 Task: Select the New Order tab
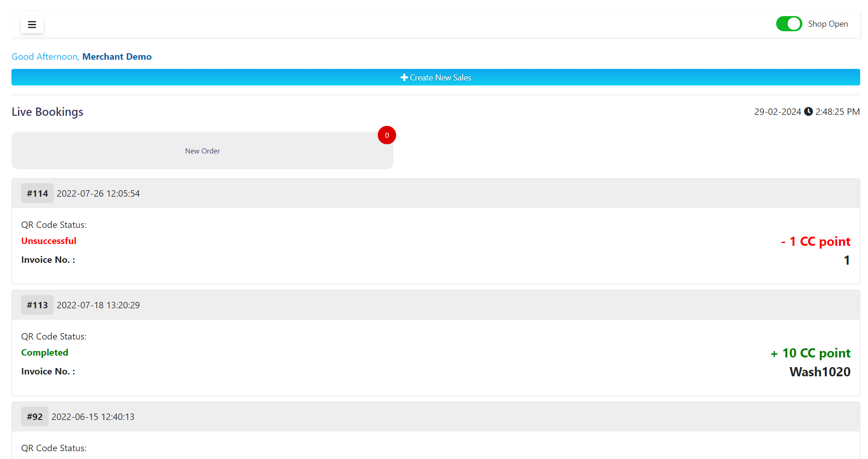pyautogui.click(x=202, y=151)
